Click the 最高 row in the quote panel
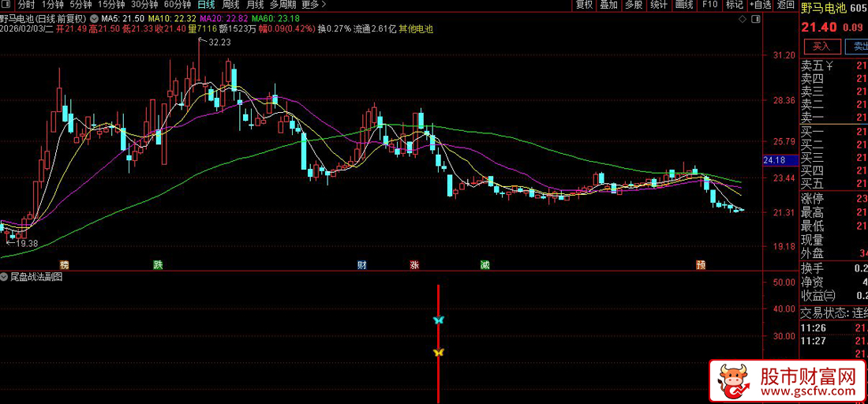 click(834, 212)
